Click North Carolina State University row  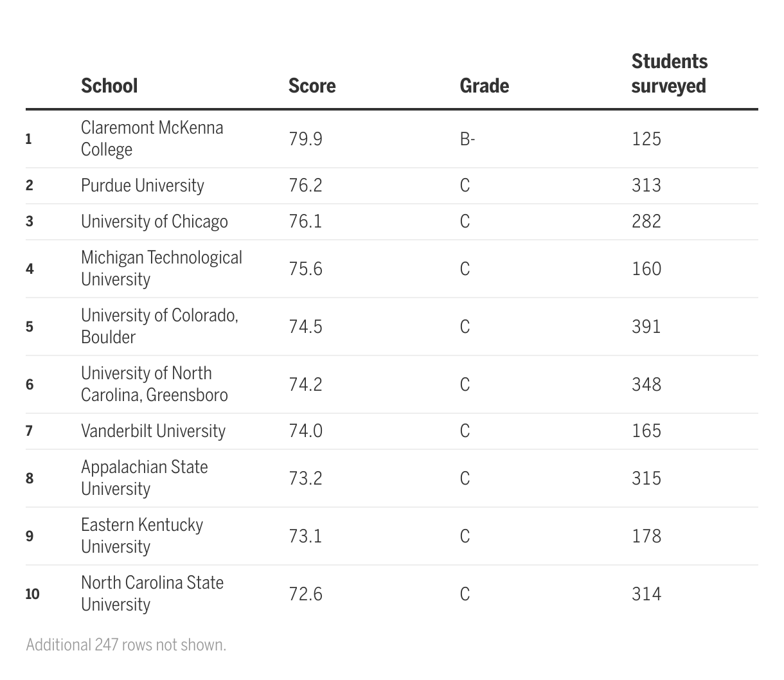point(152,593)
